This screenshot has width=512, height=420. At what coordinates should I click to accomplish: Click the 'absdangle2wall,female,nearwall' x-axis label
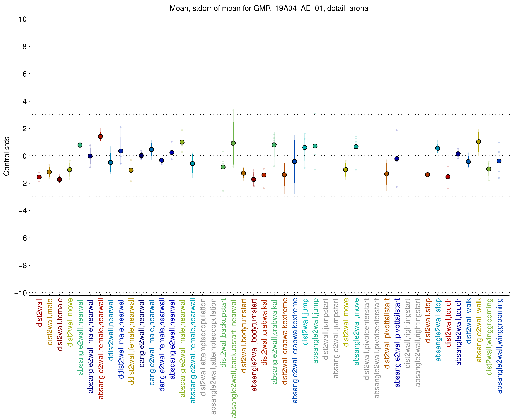192,351
